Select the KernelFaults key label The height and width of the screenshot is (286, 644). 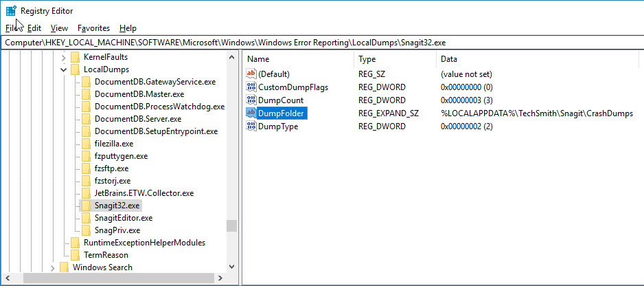tap(106, 57)
